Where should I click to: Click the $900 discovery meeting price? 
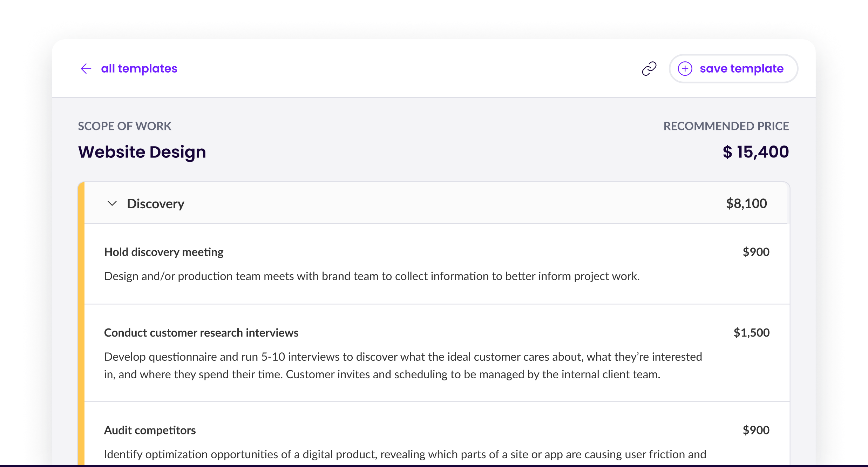pos(756,252)
